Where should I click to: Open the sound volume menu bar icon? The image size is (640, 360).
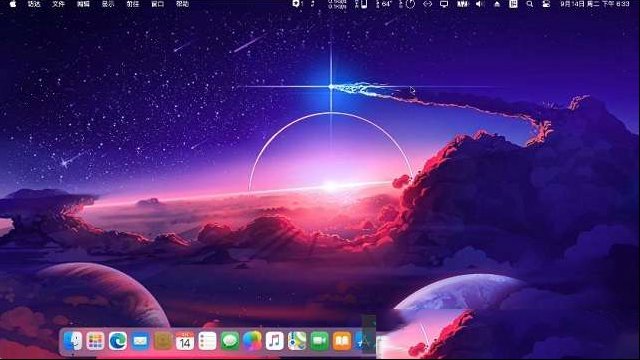click(x=480, y=4)
